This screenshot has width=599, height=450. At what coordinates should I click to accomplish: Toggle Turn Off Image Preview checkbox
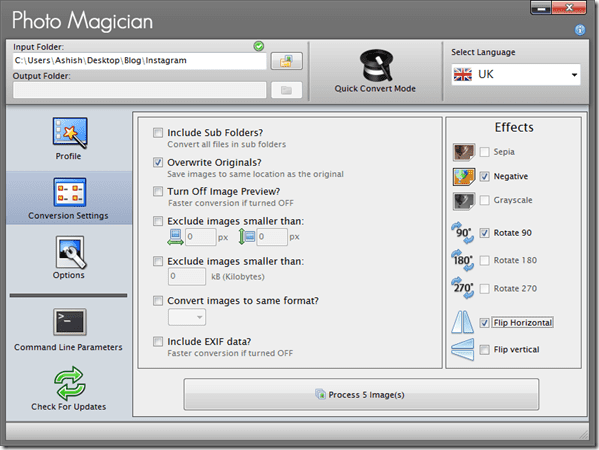point(158,191)
